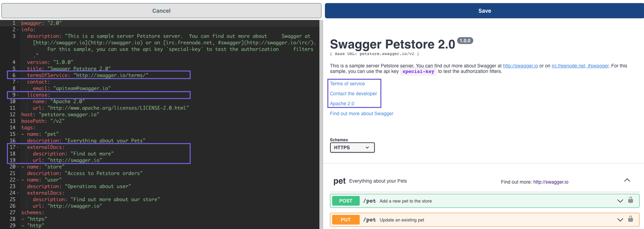Image resolution: width=644 pixels, height=229 pixels.
Task: Fold the pet tag block at line 15
Action: (18, 134)
